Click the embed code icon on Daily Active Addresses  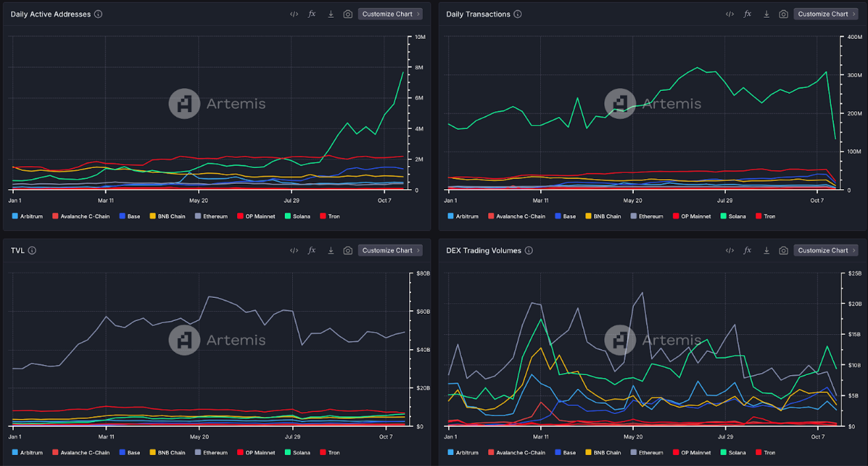coord(294,13)
